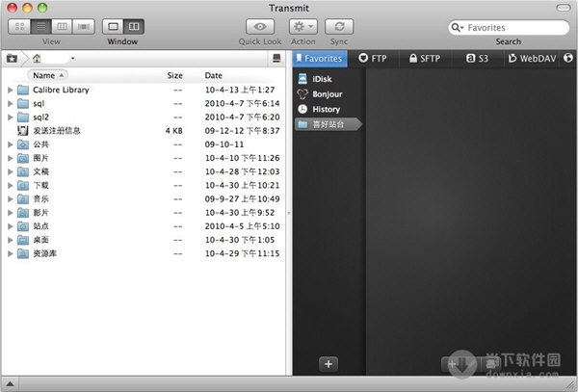Image resolution: width=578 pixels, height=392 pixels.
Task: Expand the 资源库 folder
Action: (11, 253)
